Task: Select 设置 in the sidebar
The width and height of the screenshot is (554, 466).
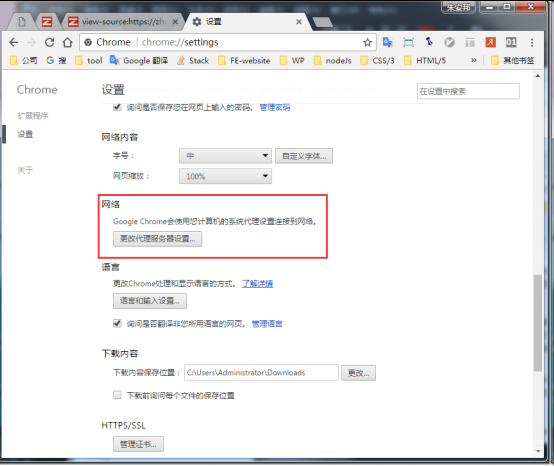Action: [25, 134]
